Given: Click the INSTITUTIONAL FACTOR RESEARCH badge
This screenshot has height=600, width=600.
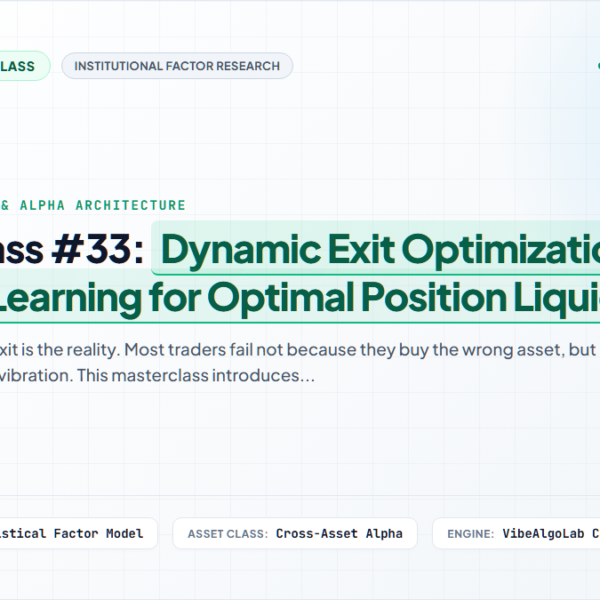Looking at the screenshot, I should coord(177,66).
